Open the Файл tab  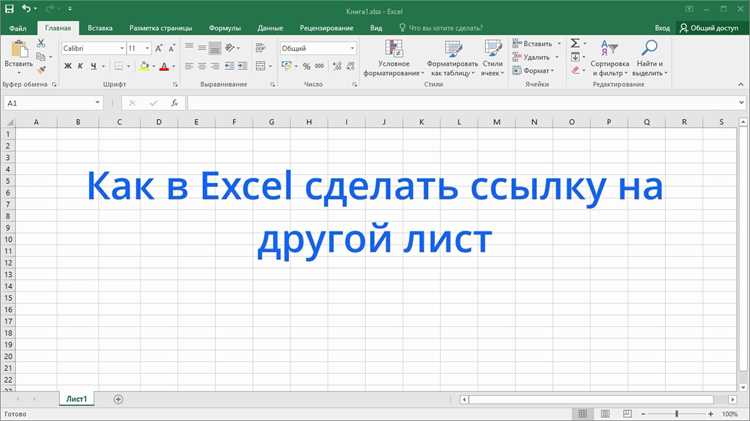click(x=18, y=28)
